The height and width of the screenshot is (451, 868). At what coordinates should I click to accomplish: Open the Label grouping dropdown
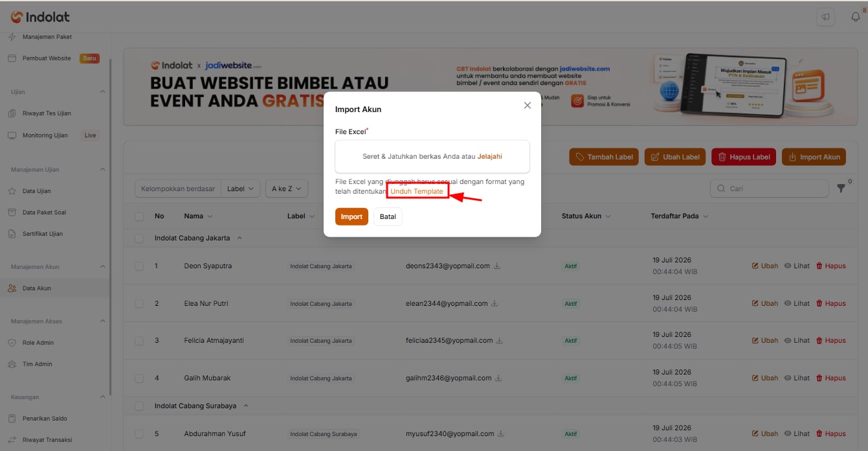241,189
